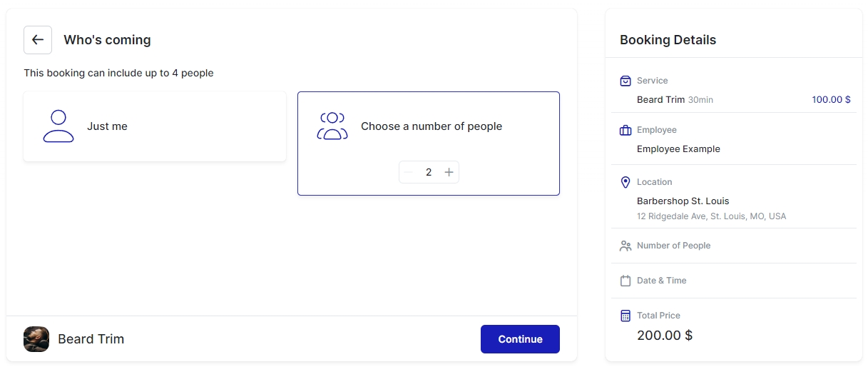Select "Choose a number of people" option

(432, 126)
